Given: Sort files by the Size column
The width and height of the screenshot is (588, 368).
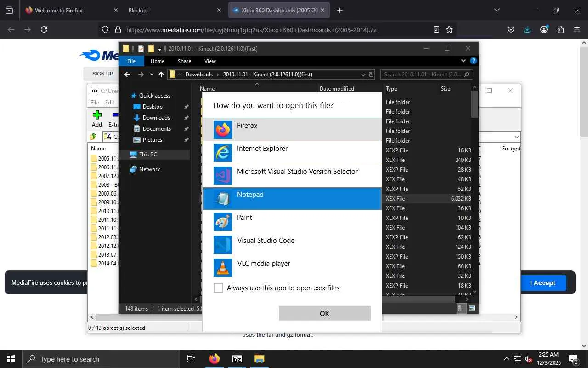Looking at the screenshot, I should point(454,89).
